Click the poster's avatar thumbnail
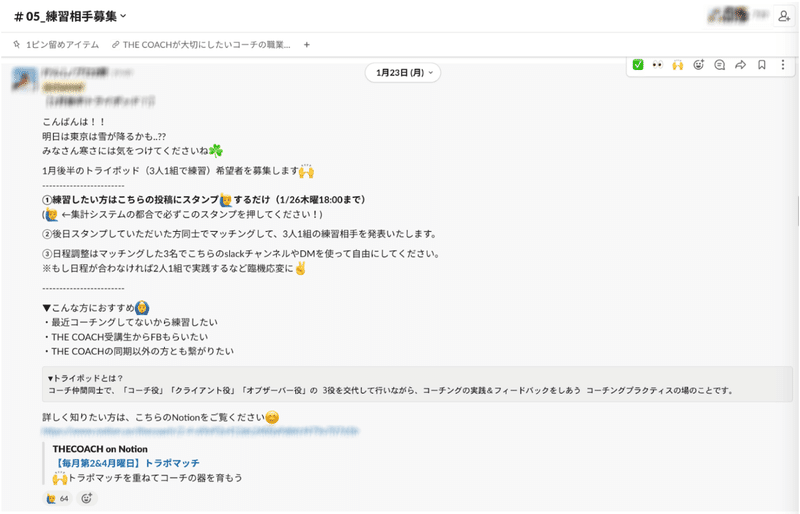The width and height of the screenshot is (800, 514). coord(24,80)
